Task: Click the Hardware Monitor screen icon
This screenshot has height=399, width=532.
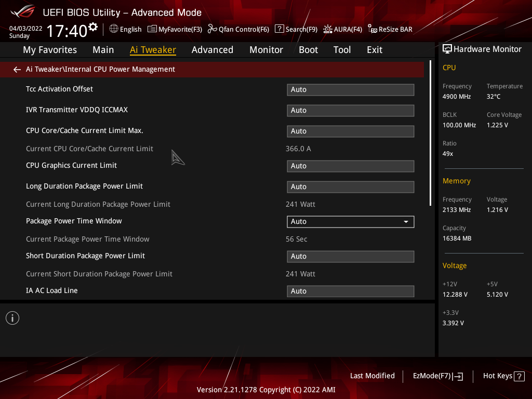Action: (x=447, y=49)
